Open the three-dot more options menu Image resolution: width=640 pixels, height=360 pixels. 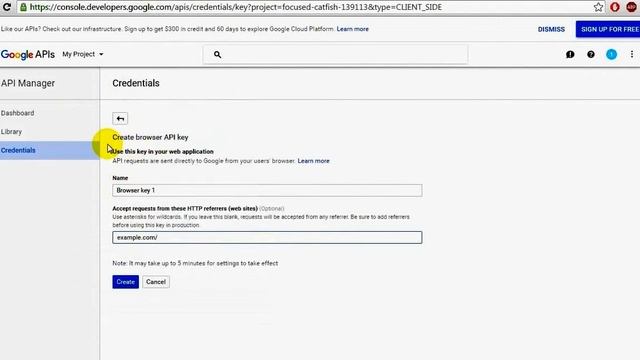(x=631, y=54)
